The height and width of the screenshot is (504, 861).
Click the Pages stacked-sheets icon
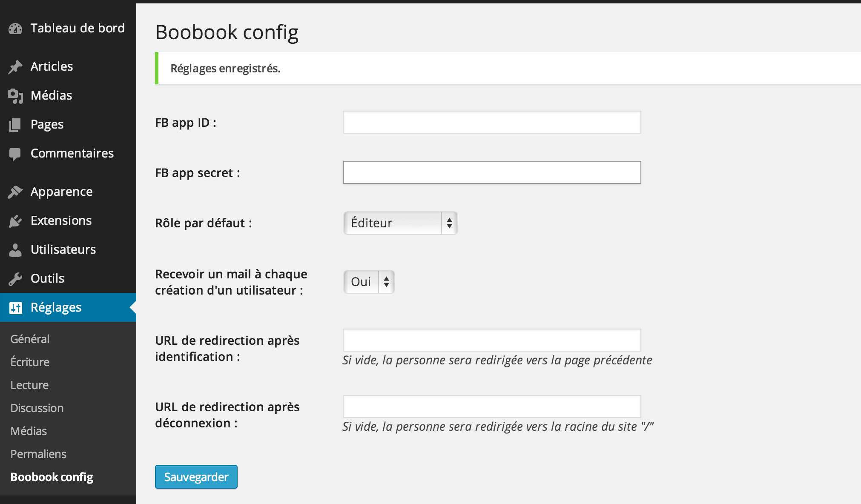pyautogui.click(x=15, y=125)
